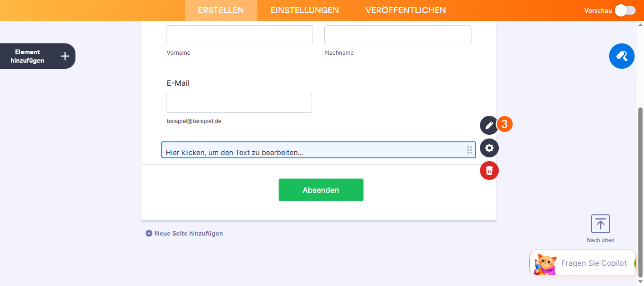
Task: Click the Vorschau label text
Action: 598,10
